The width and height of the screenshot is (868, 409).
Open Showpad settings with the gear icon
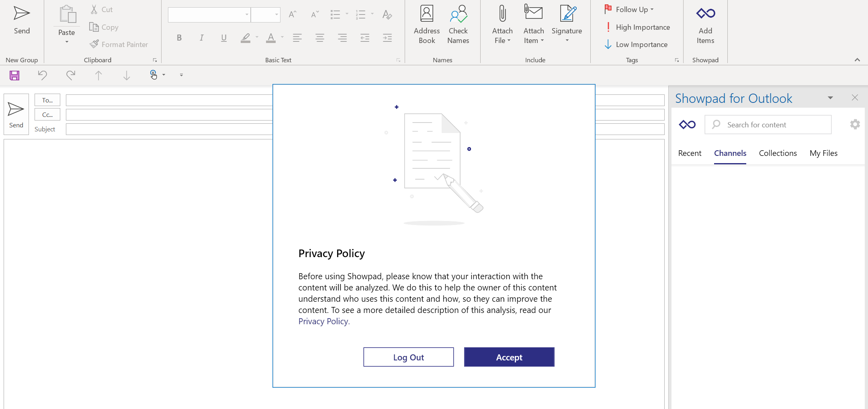[855, 124]
